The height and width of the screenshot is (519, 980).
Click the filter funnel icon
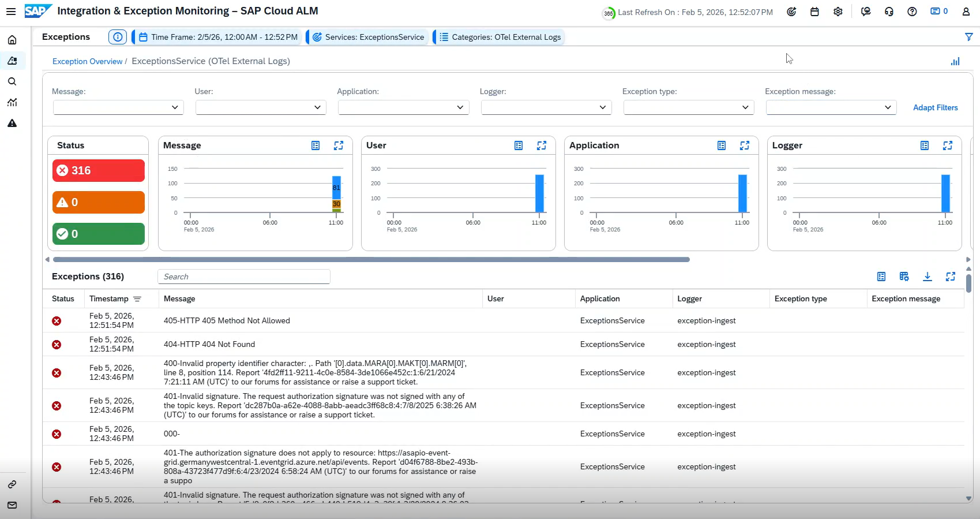click(x=969, y=37)
